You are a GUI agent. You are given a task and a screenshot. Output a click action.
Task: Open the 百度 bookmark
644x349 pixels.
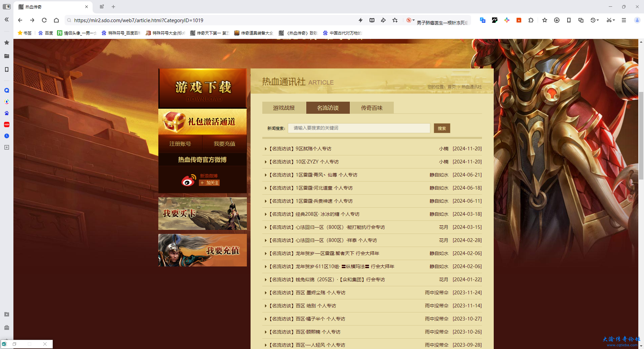pos(46,33)
